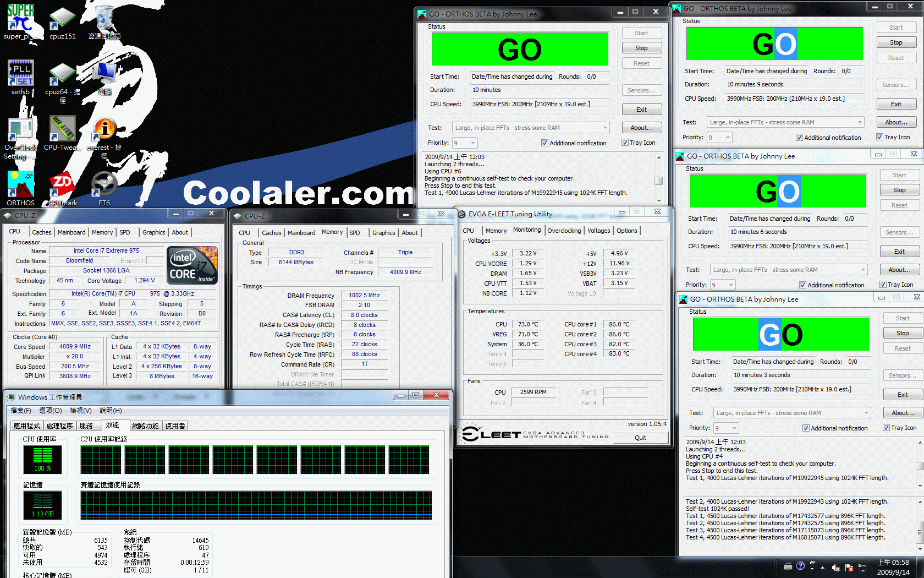924x578 pixels.
Task: Open Priority dropdown in ORTHOS with 10 minutes duration
Action: pyautogui.click(x=465, y=143)
